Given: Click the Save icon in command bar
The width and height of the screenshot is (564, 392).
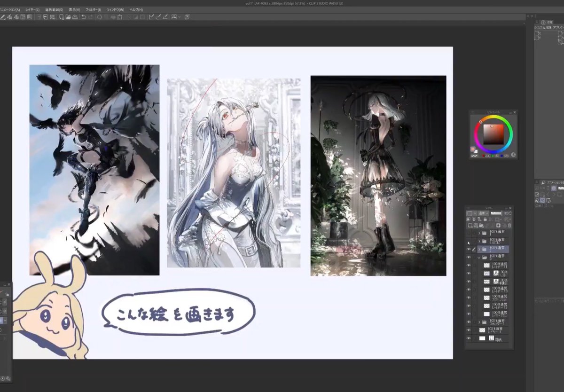Looking at the screenshot, I should [x=75, y=17].
